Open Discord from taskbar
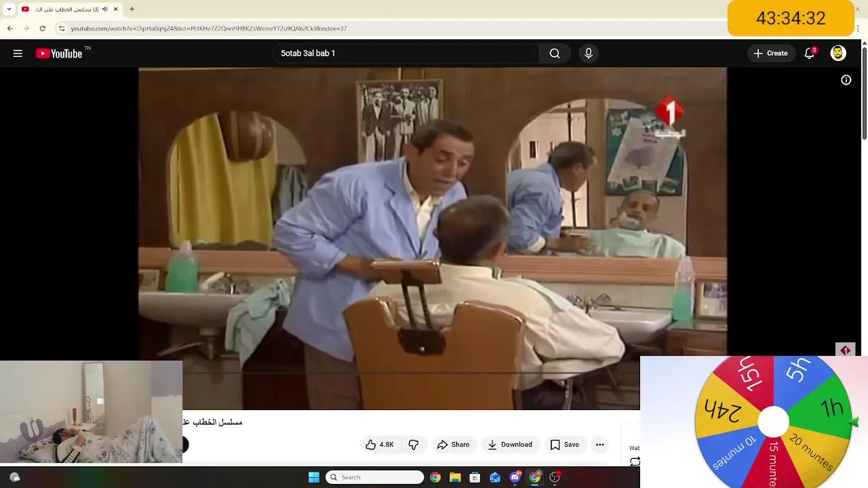This screenshot has width=868, height=488. [x=515, y=477]
